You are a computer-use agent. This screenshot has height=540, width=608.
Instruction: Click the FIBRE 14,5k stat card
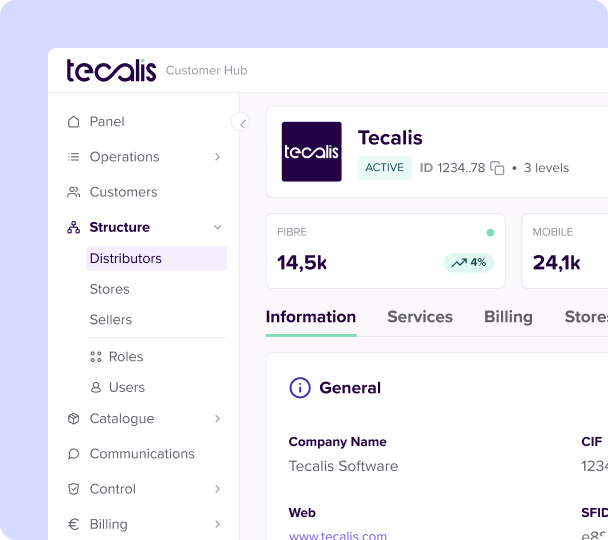(385, 251)
